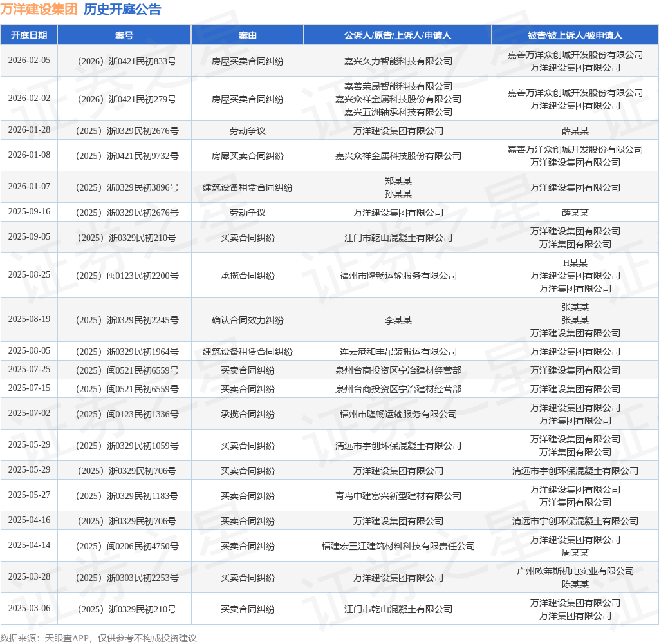Click case number (2025)闽0123民初2200号
This screenshot has width=659, height=644.
point(127,276)
